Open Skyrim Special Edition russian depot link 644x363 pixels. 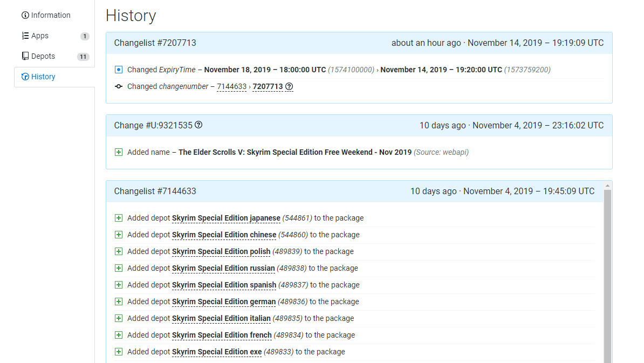point(223,268)
